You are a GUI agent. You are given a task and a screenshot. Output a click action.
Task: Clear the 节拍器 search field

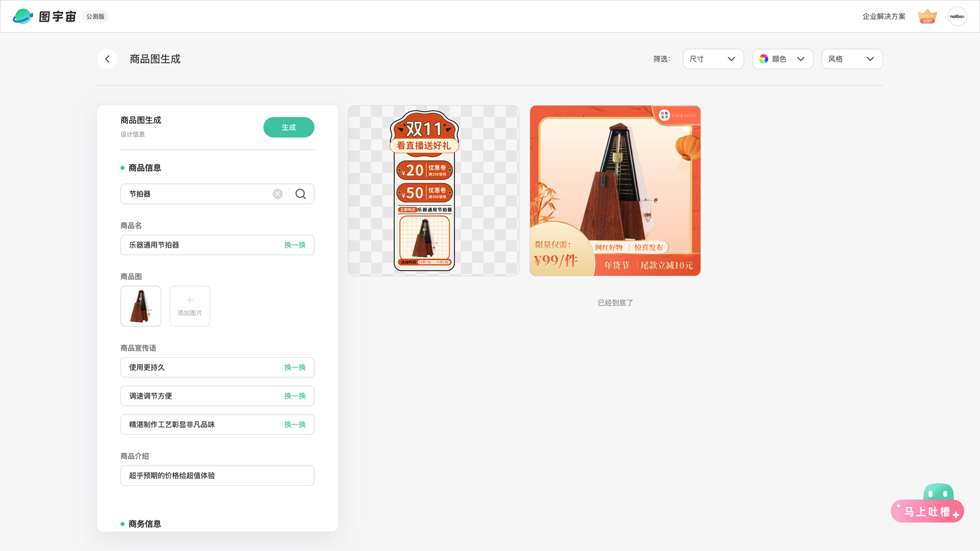coord(278,194)
